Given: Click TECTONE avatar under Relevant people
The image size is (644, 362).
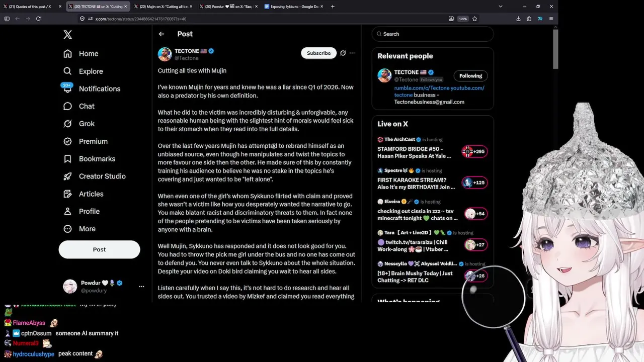Looking at the screenshot, I should (x=384, y=76).
